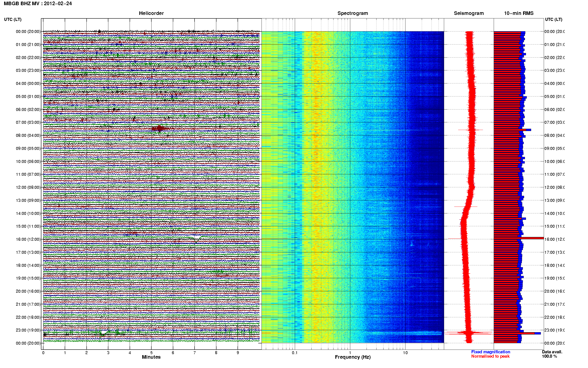The image size is (588, 368).
Task: Click the 1 Hz frequency tick label
Action: [350, 353]
